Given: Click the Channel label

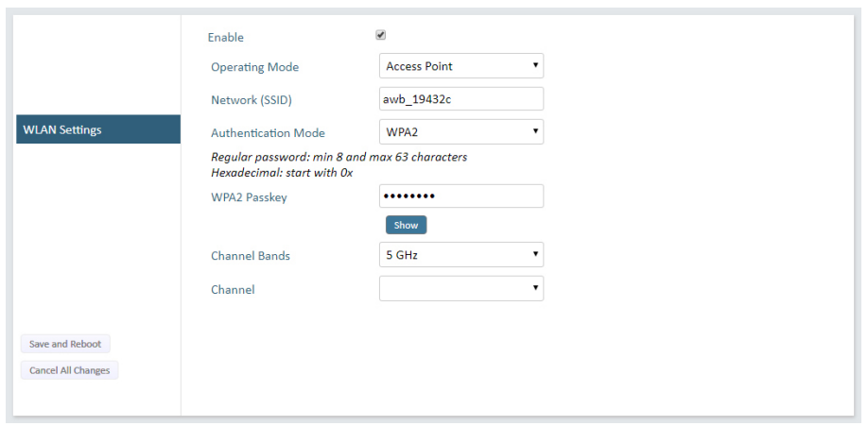Looking at the screenshot, I should coord(233,289).
